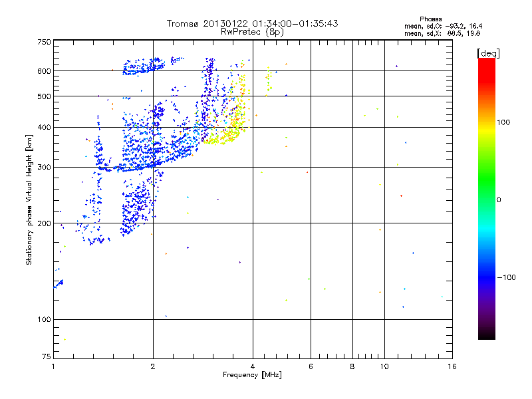This screenshot has width=532, height=399.
Task: Click the Stationary phase Virtual Height axis label
Action: tap(29, 199)
